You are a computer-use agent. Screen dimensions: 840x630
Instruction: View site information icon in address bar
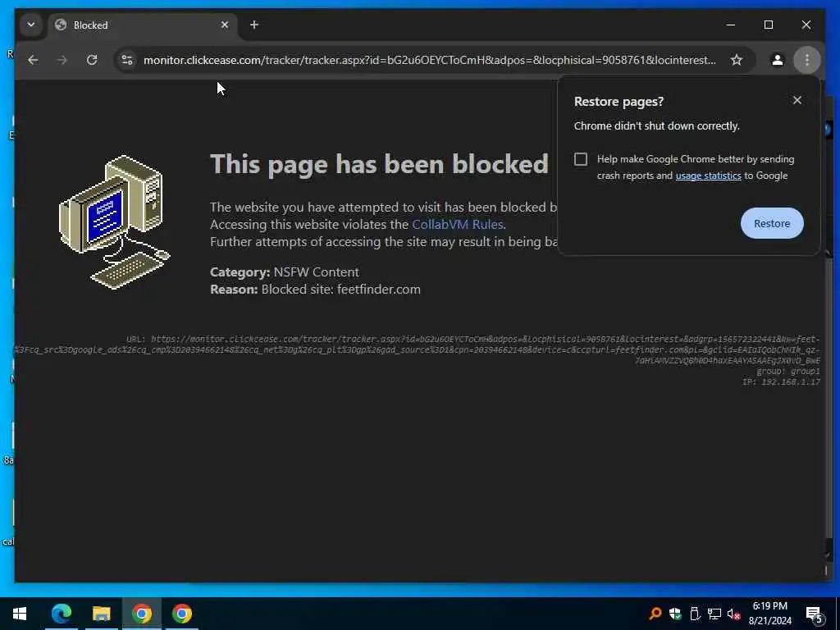tap(127, 60)
